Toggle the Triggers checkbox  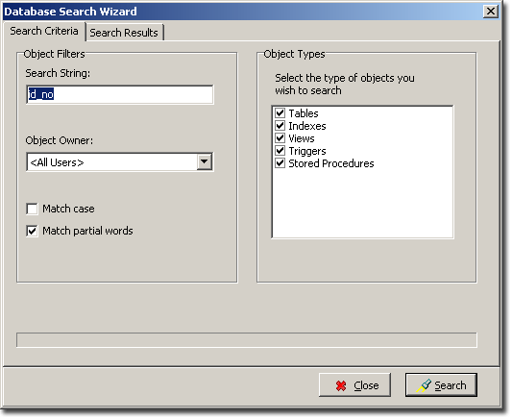280,151
